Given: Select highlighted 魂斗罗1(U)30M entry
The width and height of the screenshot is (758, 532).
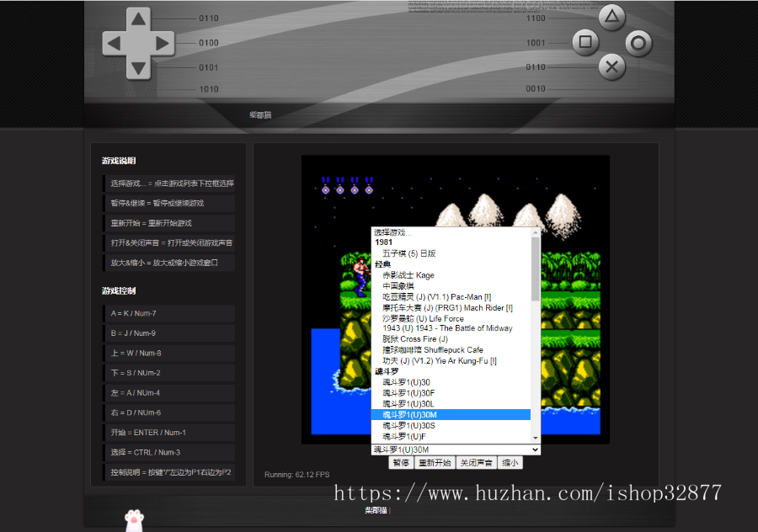Looking at the screenshot, I should coord(451,415).
